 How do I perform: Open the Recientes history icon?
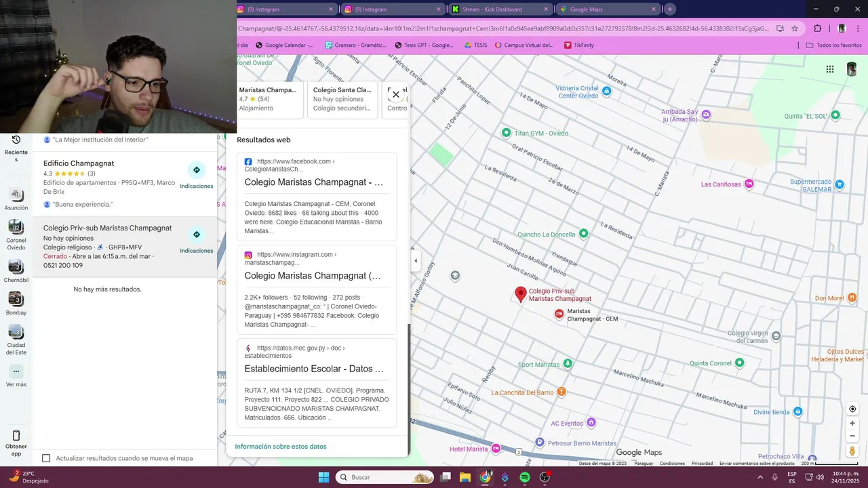point(16,140)
